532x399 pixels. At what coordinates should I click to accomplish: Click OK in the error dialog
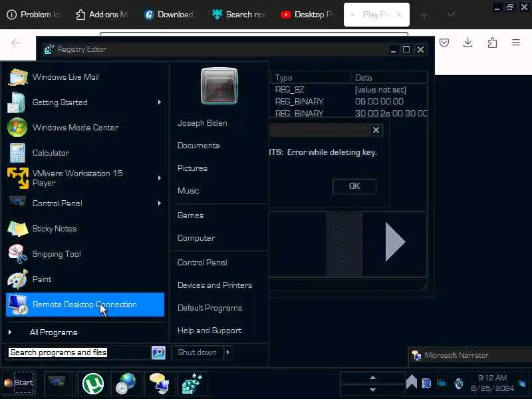(x=354, y=186)
